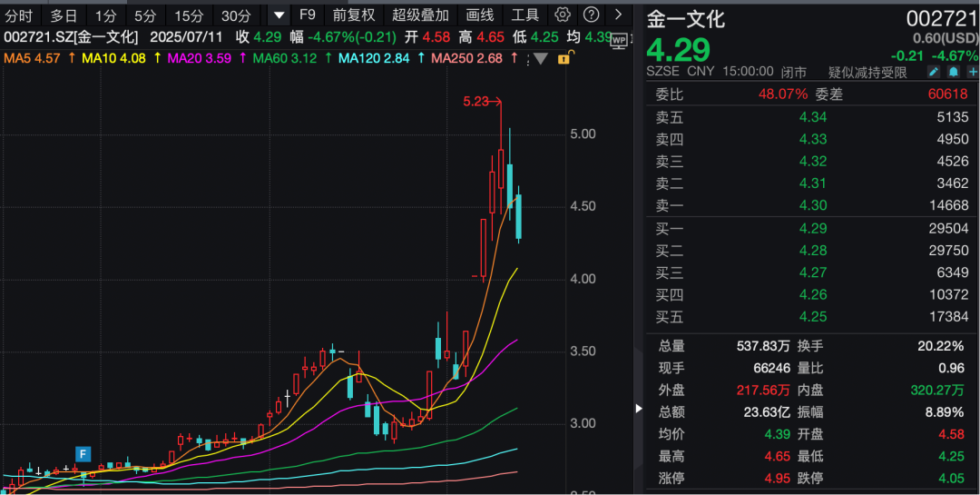The image size is (980, 495).
Task: Click the 前复权 adjustment button
Action: click(x=353, y=15)
